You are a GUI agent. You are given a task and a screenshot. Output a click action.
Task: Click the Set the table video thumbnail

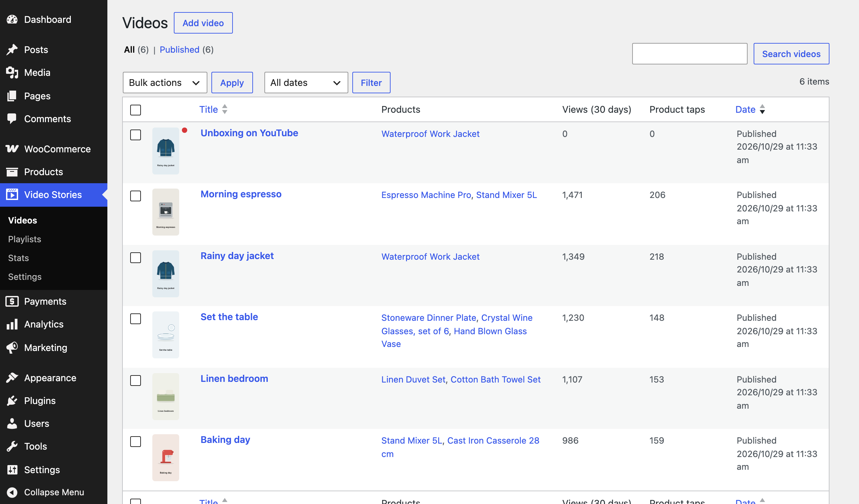click(x=166, y=335)
